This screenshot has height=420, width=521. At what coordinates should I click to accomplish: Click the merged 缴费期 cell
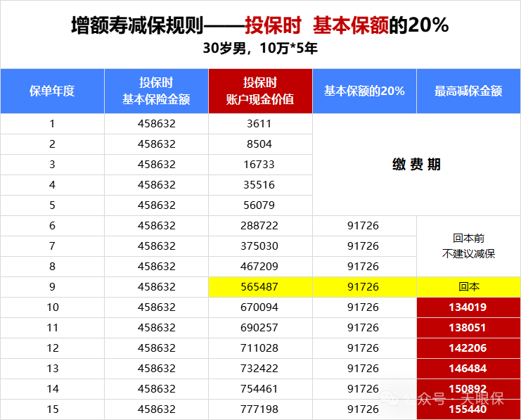pyautogui.click(x=416, y=165)
